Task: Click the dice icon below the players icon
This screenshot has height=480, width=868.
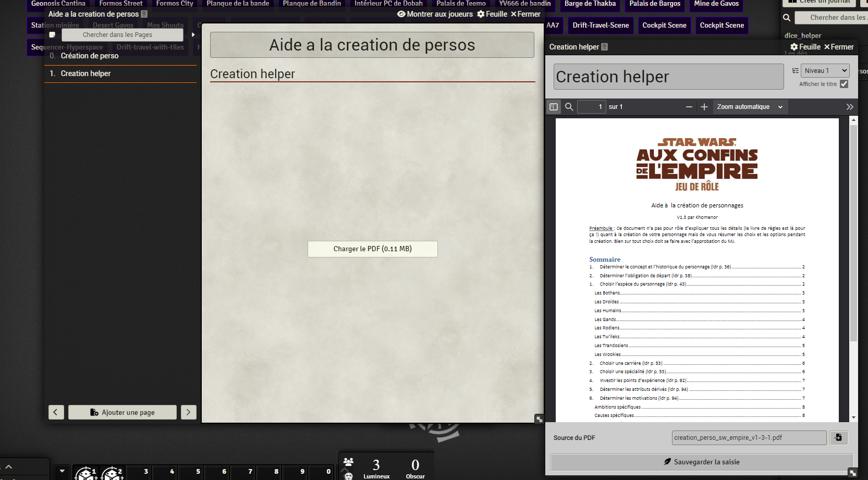Action: [349, 476]
